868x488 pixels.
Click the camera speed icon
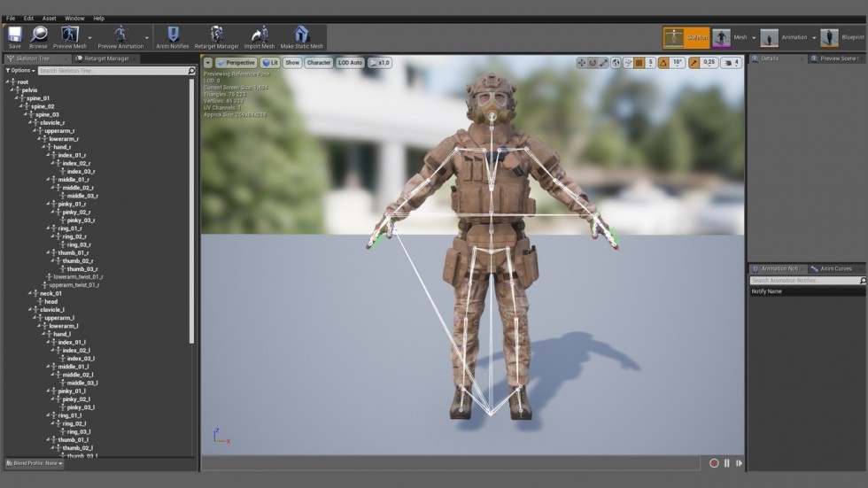731,63
